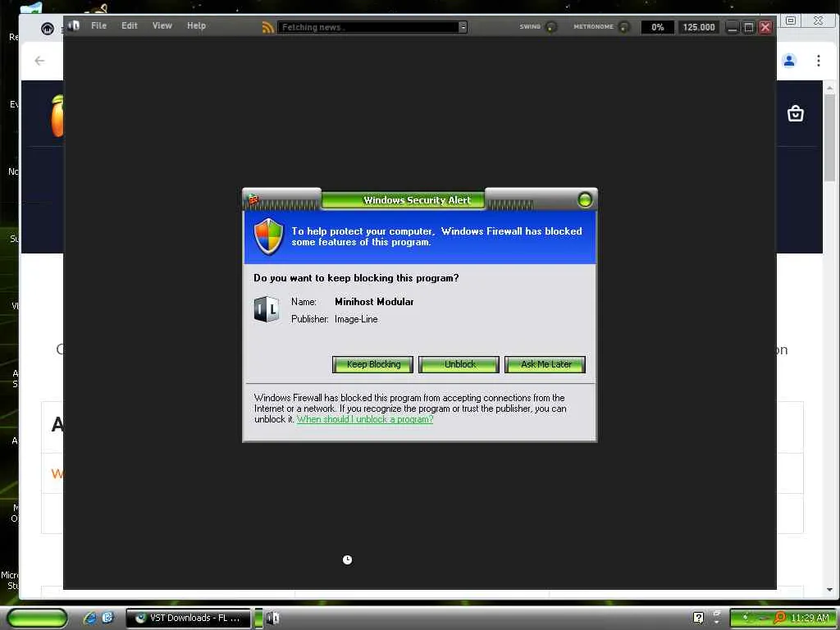Open the File menu
The image size is (840, 630).
[98, 25]
